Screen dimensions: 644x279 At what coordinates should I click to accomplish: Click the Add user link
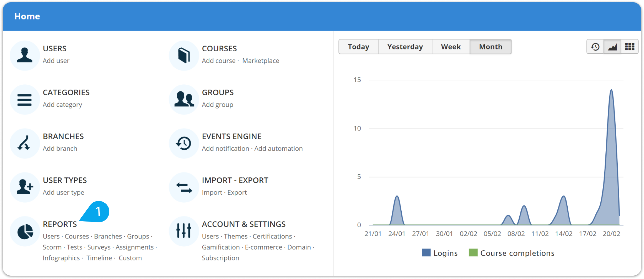(56, 61)
